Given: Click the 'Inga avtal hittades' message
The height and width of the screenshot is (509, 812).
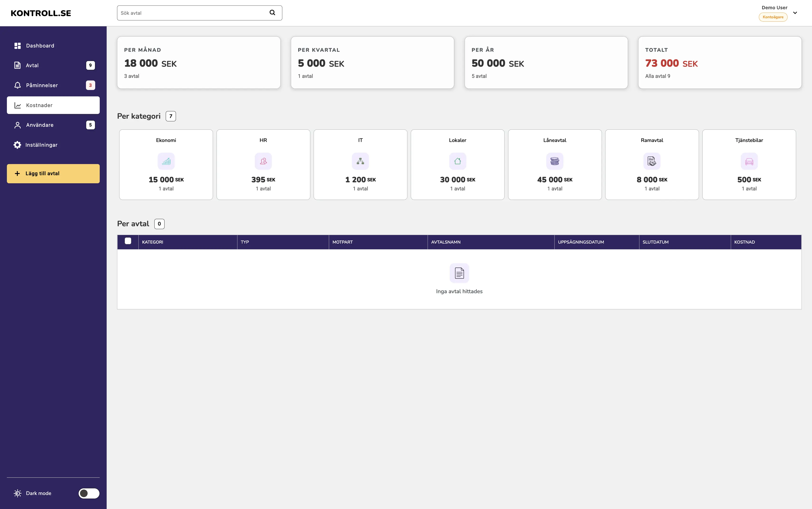Looking at the screenshot, I should click(459, 291).
